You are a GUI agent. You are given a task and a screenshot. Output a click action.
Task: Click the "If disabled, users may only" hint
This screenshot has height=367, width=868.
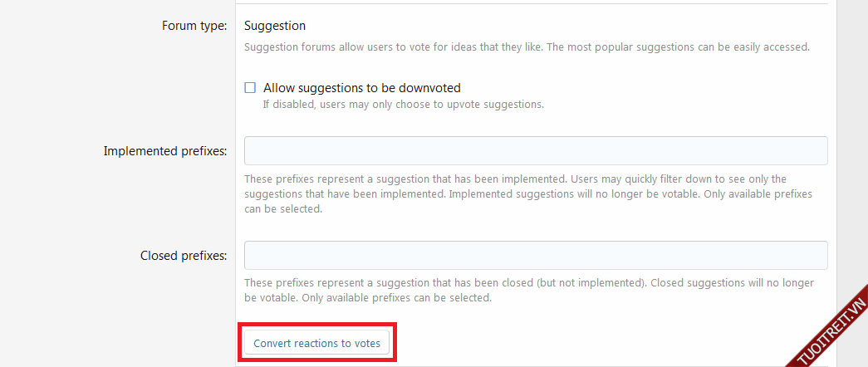click(332, 105)
